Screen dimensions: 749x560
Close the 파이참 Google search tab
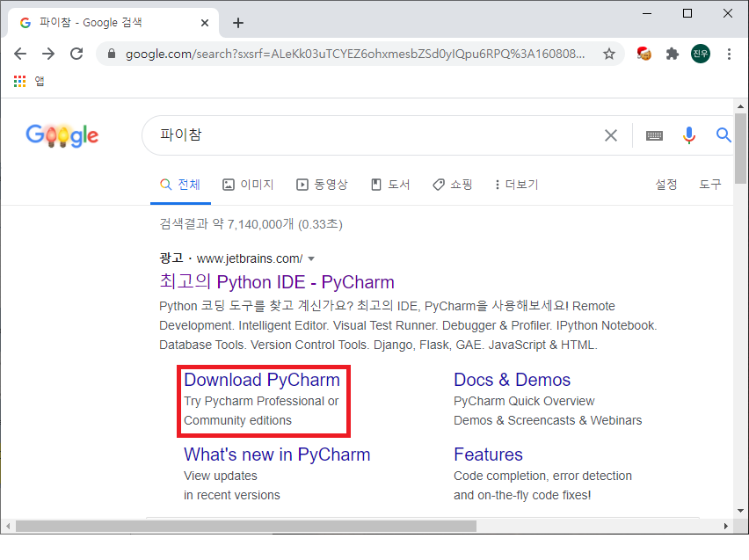click(x=205, y=23)
